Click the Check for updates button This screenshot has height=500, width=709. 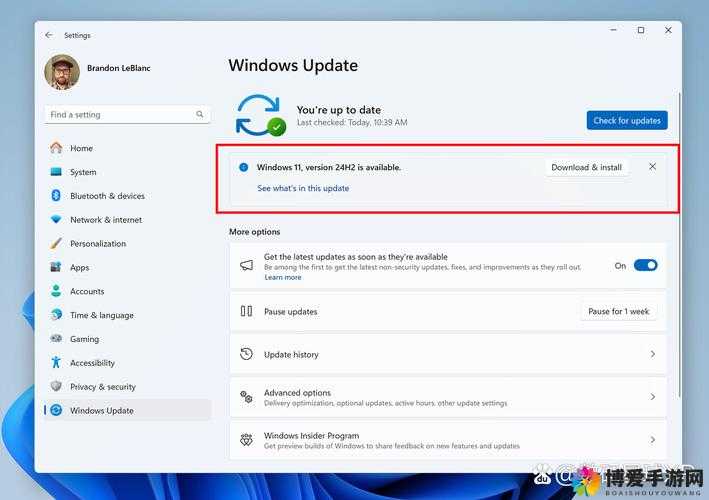(x=627, y=120)
